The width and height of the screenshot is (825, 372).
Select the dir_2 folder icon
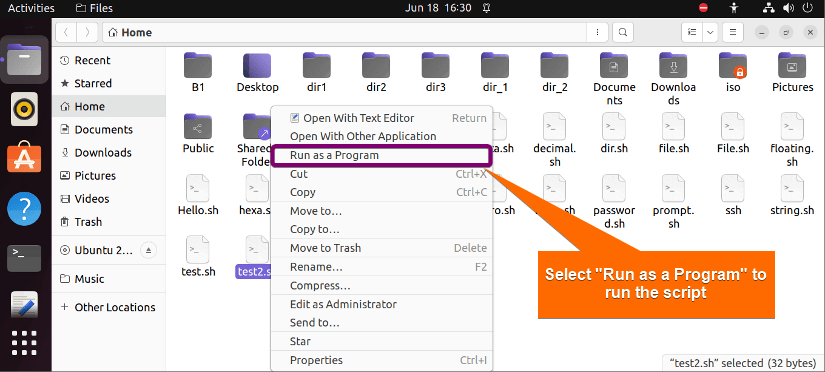(555, 65)
